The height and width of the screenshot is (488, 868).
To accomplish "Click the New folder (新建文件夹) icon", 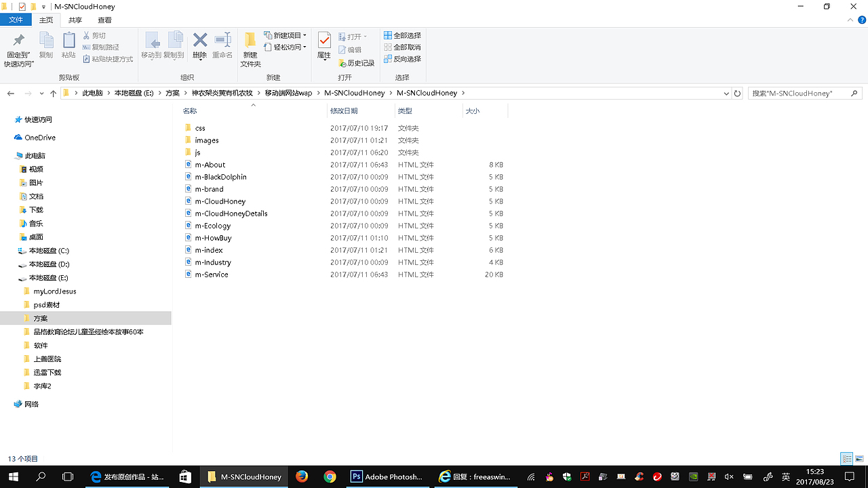I will point(250,41).
